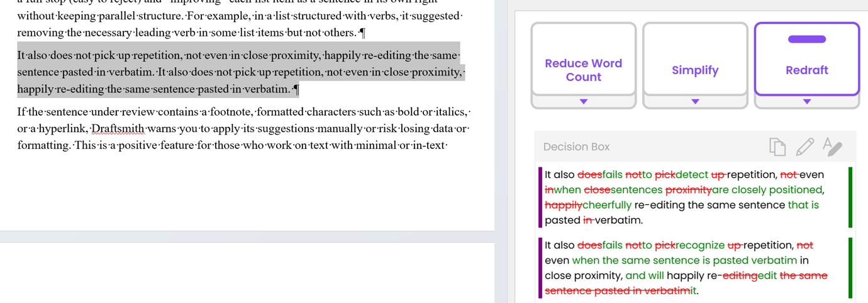The height and width of the screenshot is (303, 868).
Task: Click the highlighted paragraph 'It also does not pick up repetition'
Action: (x=240, y=72)
